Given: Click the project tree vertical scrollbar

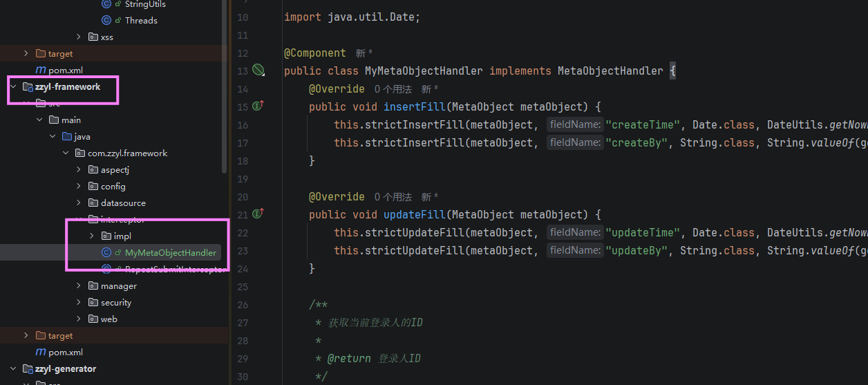Looking at the screenshot, I should click(224, 86).
